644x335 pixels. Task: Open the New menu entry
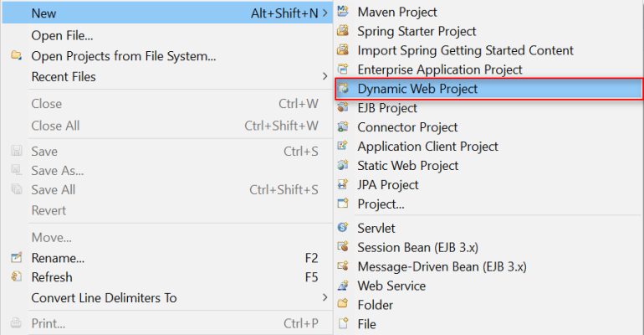166,13
